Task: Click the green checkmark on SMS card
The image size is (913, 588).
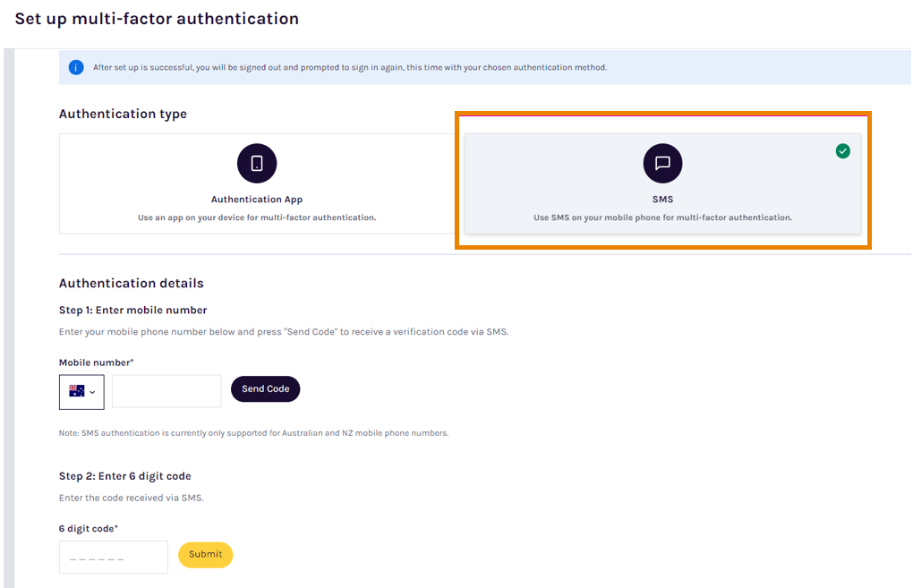Action: (x=842, y=151)
